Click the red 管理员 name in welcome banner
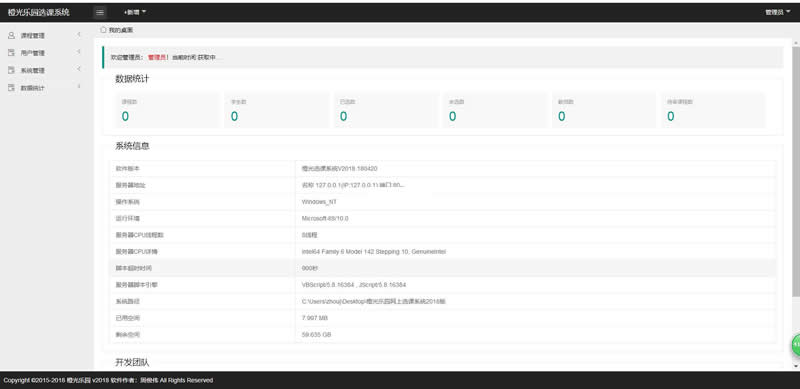 [157, 57]
